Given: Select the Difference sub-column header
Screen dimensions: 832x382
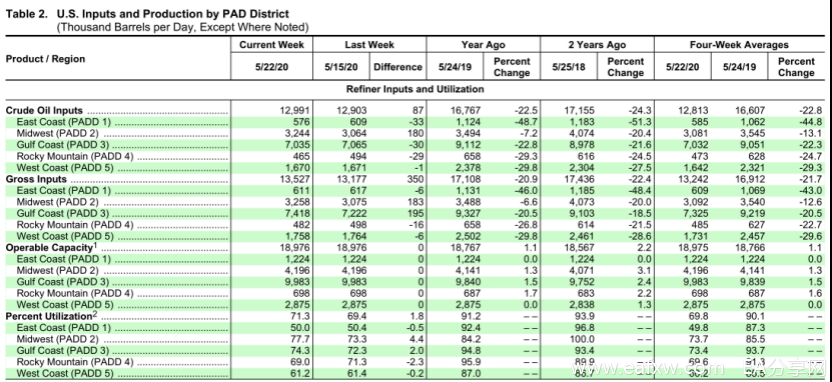Looking at the screenshot, I should (397, 67).
